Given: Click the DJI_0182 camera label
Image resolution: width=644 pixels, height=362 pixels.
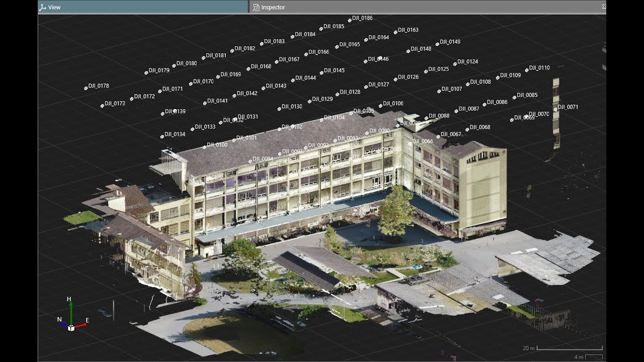Looking at the screenshot, I should tap(245, 48).
